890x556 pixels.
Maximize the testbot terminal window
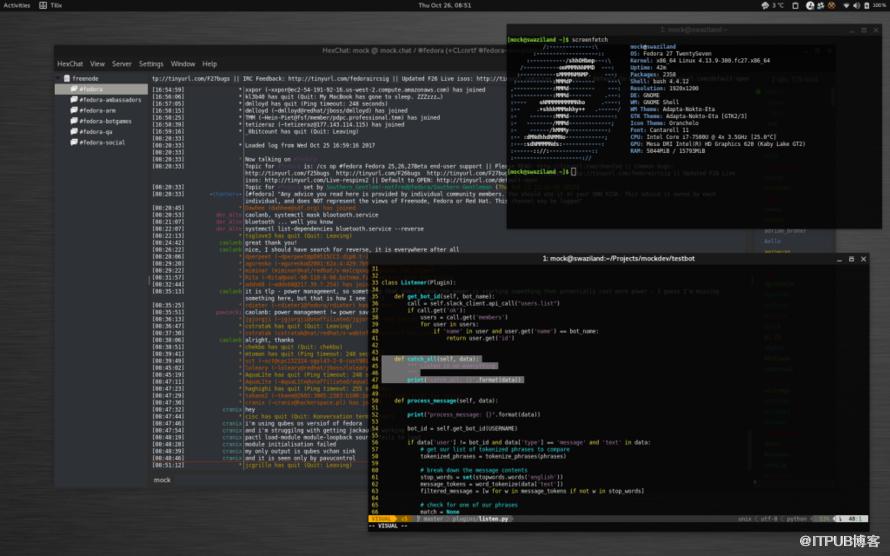[851, 259]
